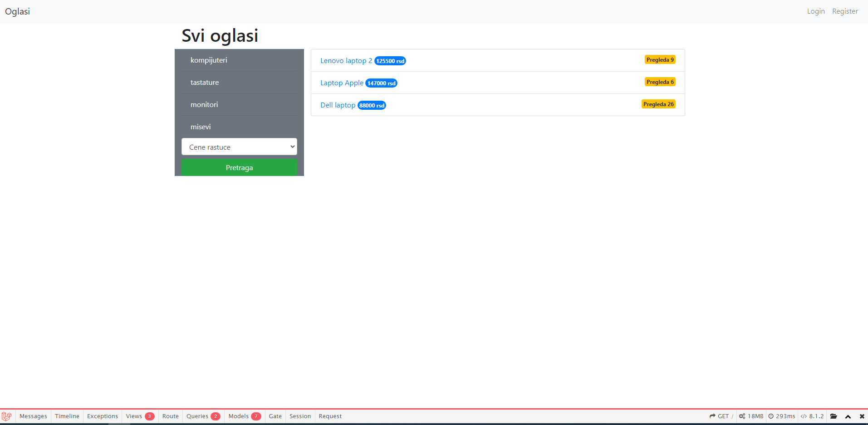The width and height of the screenshot is (868, 425).
Task: Open the Cene rastuce sorting dropdown
Action: (x=239, y=147)
